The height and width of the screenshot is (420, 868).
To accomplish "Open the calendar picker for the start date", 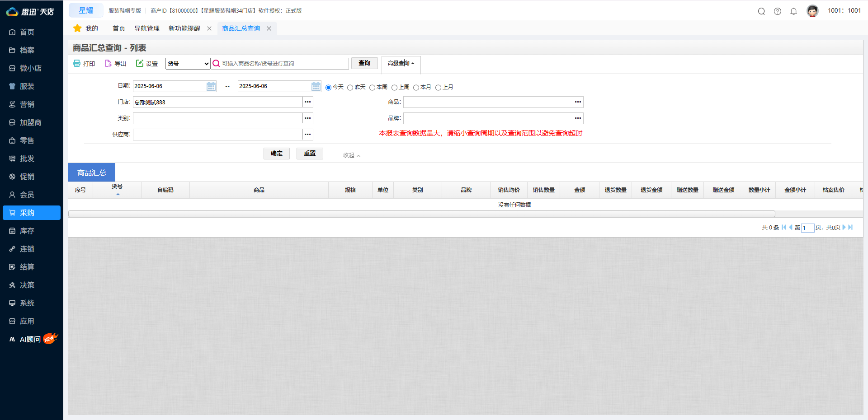I will tap(211, 86).
